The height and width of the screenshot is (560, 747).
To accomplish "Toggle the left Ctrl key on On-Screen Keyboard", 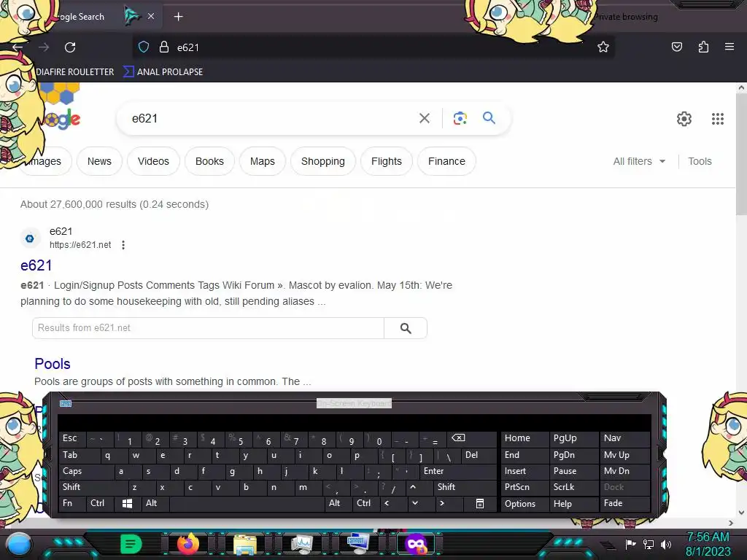I will click(101, 503).
